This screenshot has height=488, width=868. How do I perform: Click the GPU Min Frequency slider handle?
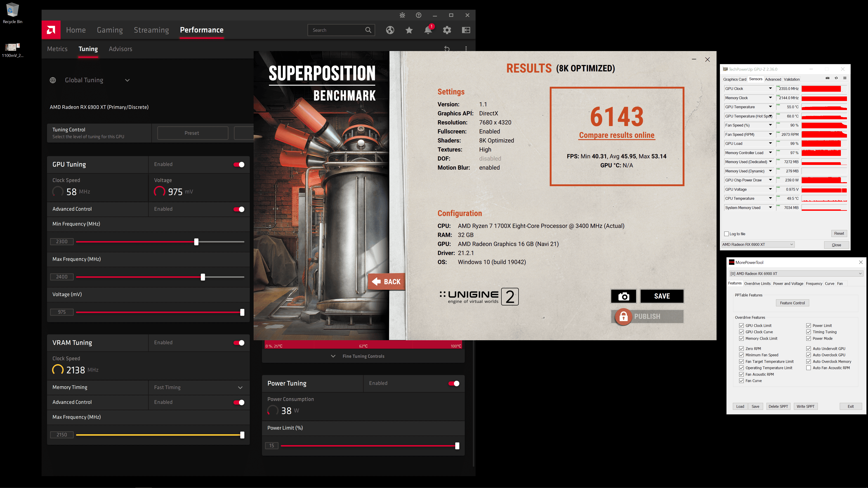196,242
